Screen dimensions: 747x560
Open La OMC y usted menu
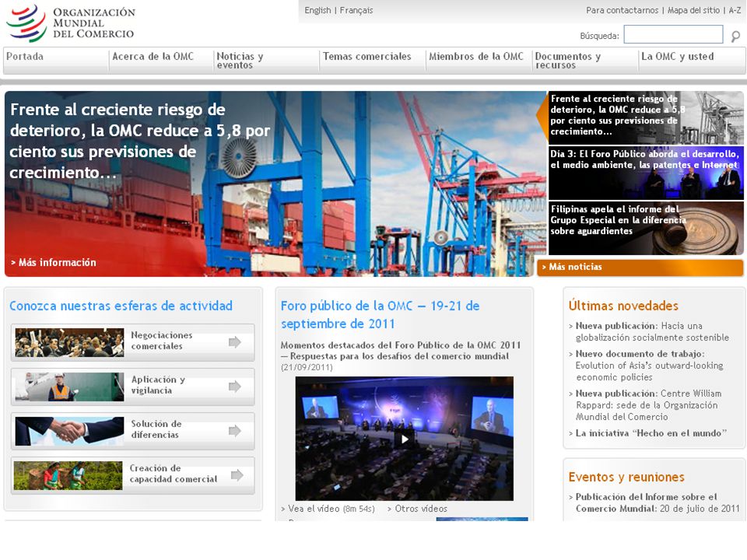[x=678, y=56]
